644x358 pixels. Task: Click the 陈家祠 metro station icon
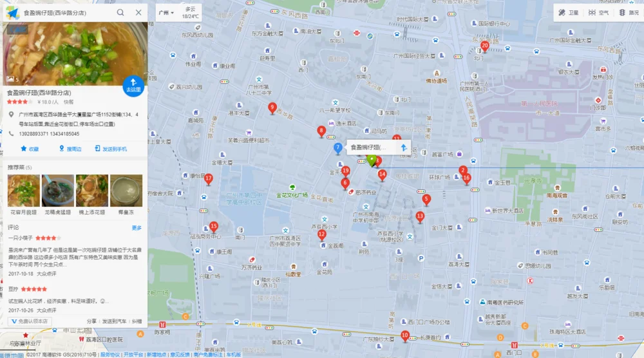point(162,325)
